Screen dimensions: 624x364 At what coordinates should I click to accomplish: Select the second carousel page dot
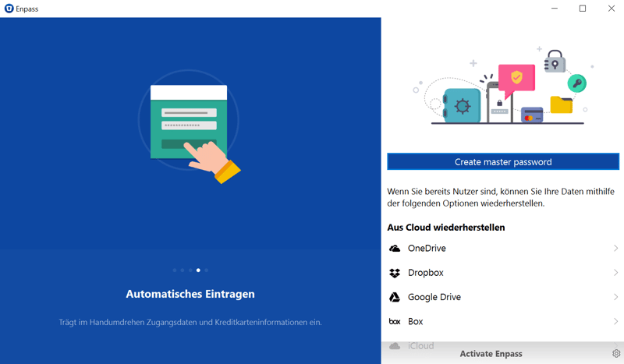pos(183,270)
